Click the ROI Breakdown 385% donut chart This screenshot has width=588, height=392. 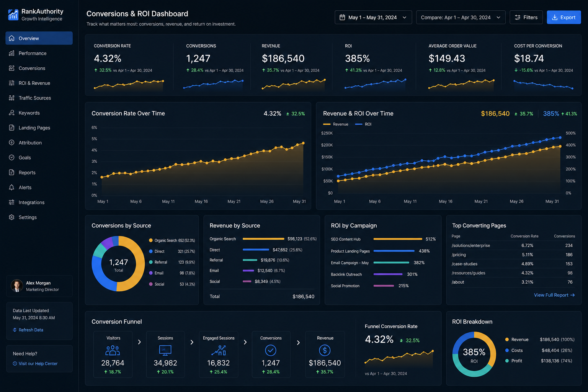pos(474,354)
